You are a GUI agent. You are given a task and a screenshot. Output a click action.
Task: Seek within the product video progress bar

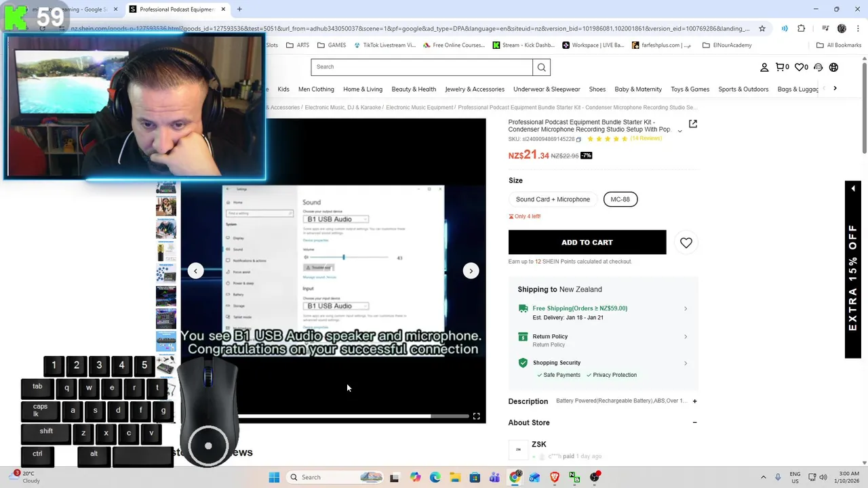coord(353,416)
